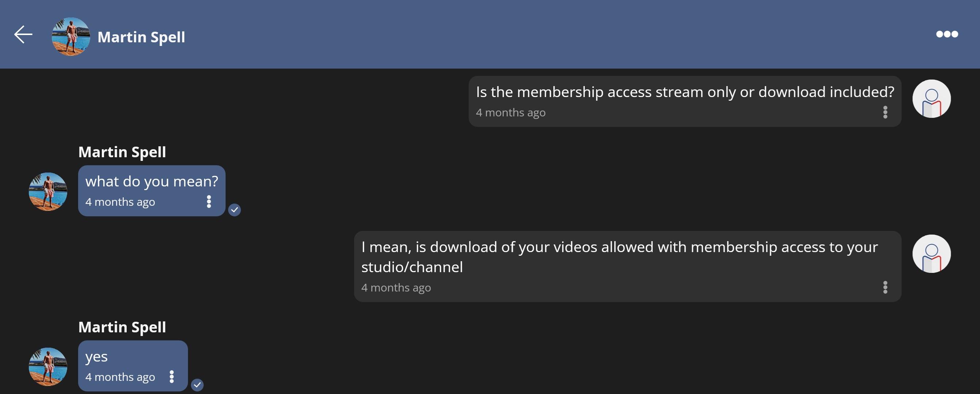This screenshot has height=394, width=980.
Task: Click the 'Is the membership access stream only' message
Action: [x=684, y=92]
